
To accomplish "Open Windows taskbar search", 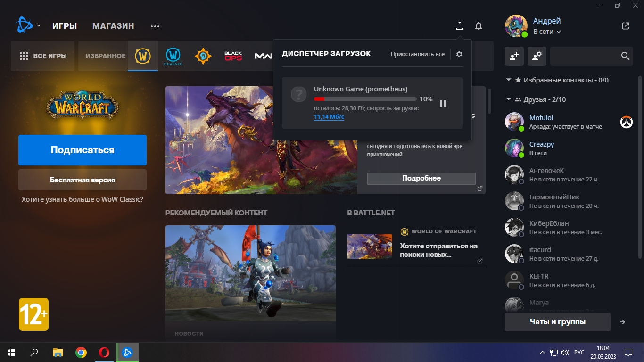I will tap(34, 352).
